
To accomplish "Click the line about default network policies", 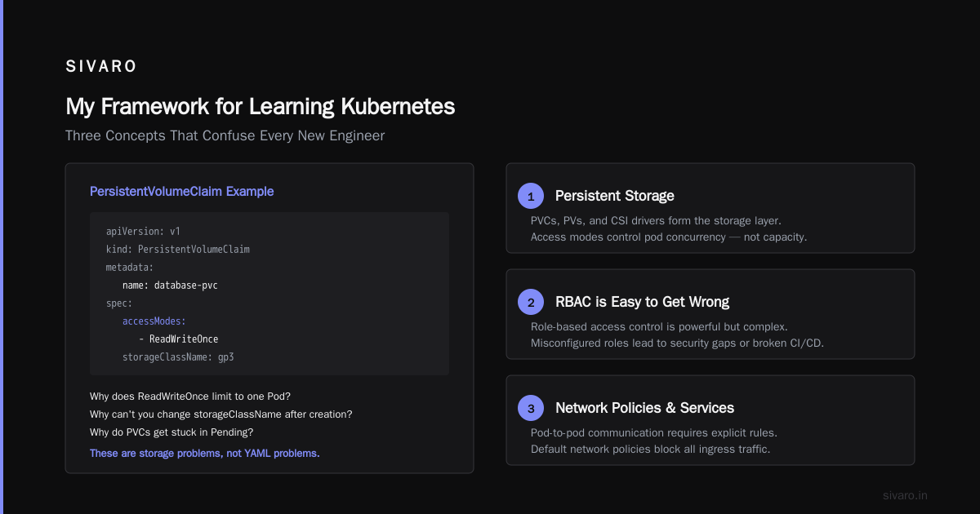I will (651, 450).
